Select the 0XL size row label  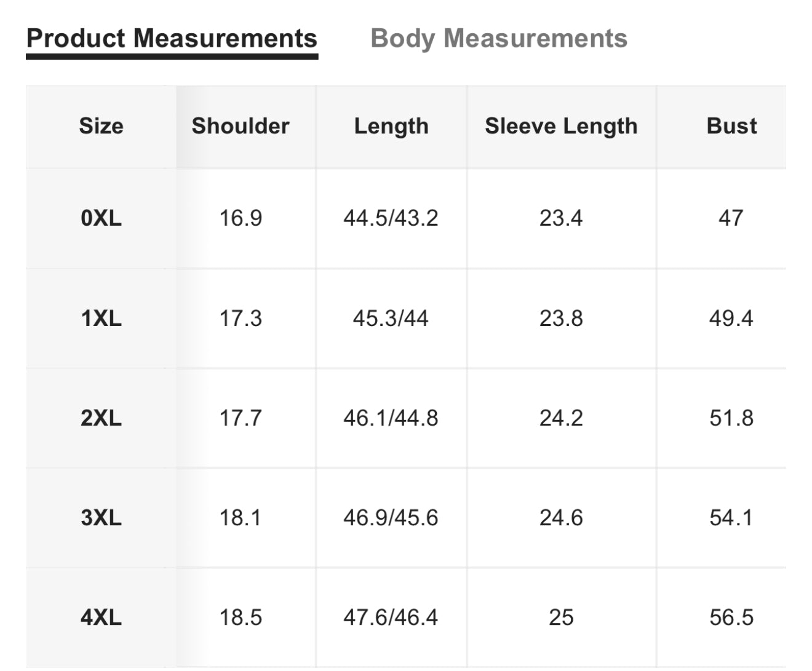click(101, 218)
